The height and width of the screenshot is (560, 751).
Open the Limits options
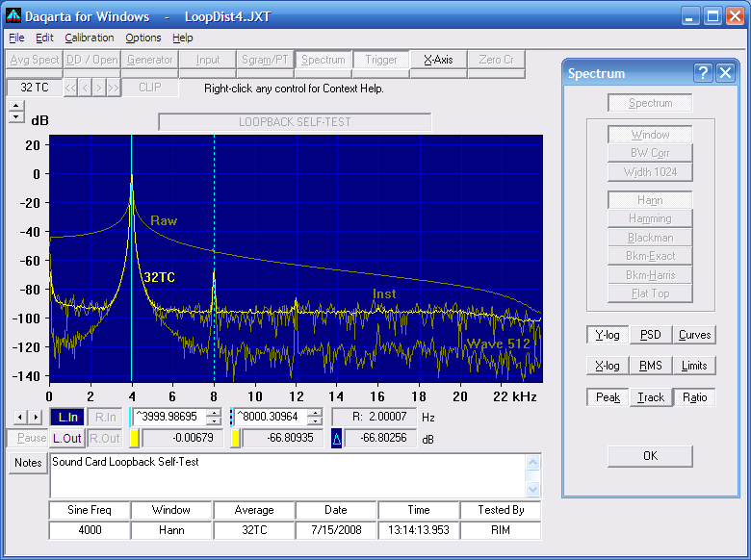coord(694,366)
